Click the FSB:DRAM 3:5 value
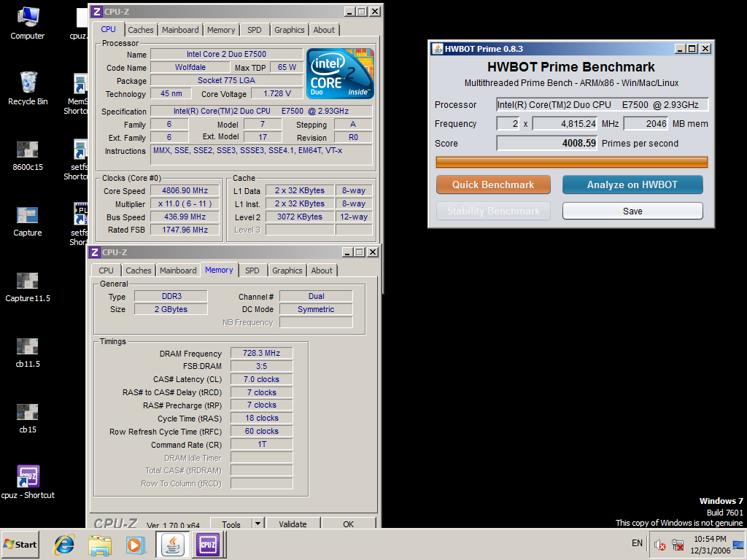747x560 pixels. [x=262, y=366]
